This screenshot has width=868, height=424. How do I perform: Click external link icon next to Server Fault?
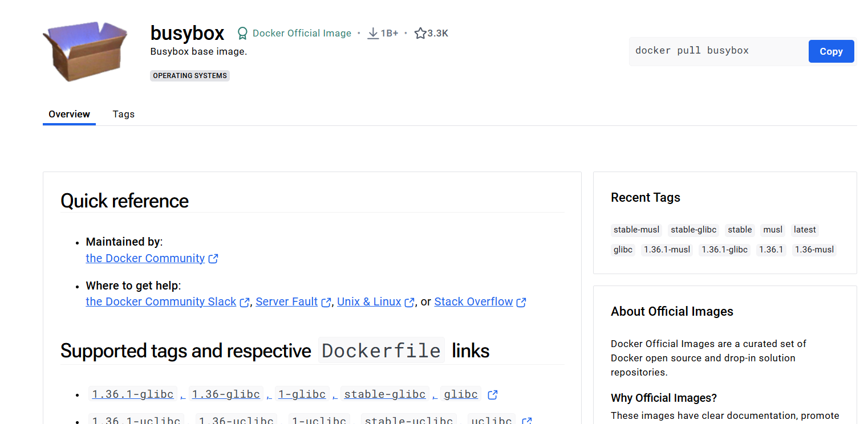[x=326, y=302]
